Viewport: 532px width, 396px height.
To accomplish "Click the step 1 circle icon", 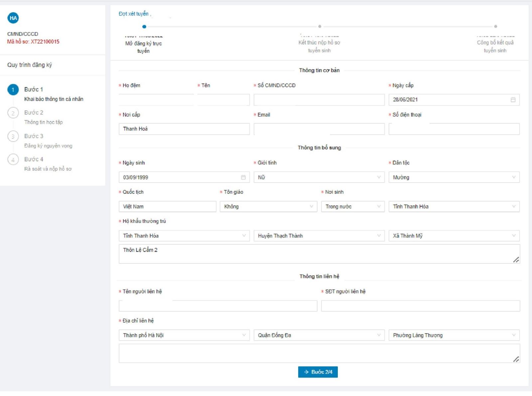I will point(13,90).
